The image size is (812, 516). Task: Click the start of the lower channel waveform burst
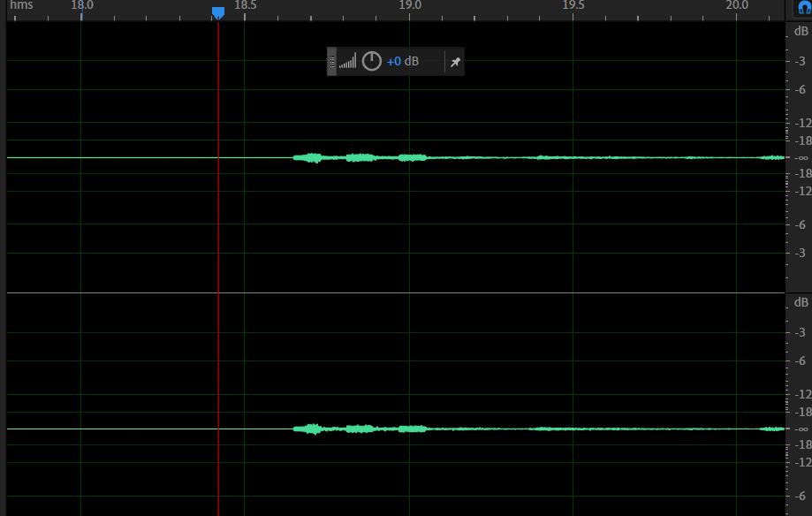(296, 429)
